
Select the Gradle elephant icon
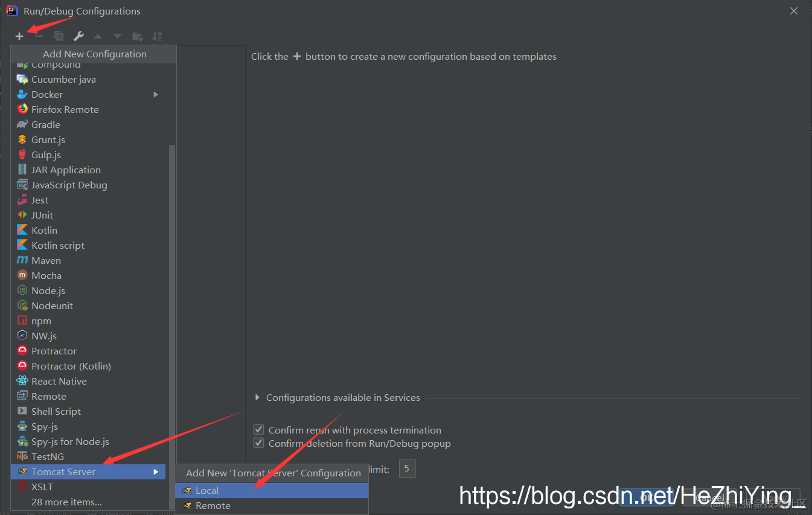click(22, 124)
